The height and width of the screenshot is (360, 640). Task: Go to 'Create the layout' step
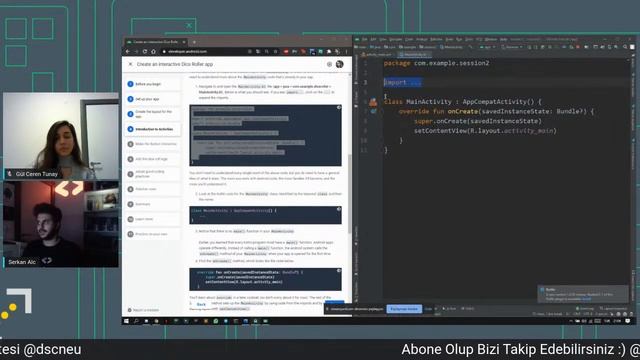coord(153,114)
